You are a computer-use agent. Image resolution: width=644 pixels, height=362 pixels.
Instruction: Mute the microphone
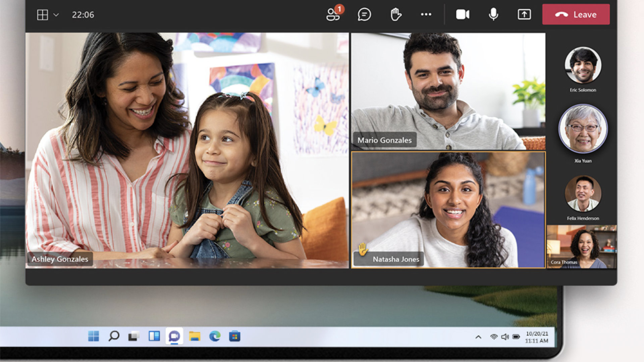click(x=493, y=14)
